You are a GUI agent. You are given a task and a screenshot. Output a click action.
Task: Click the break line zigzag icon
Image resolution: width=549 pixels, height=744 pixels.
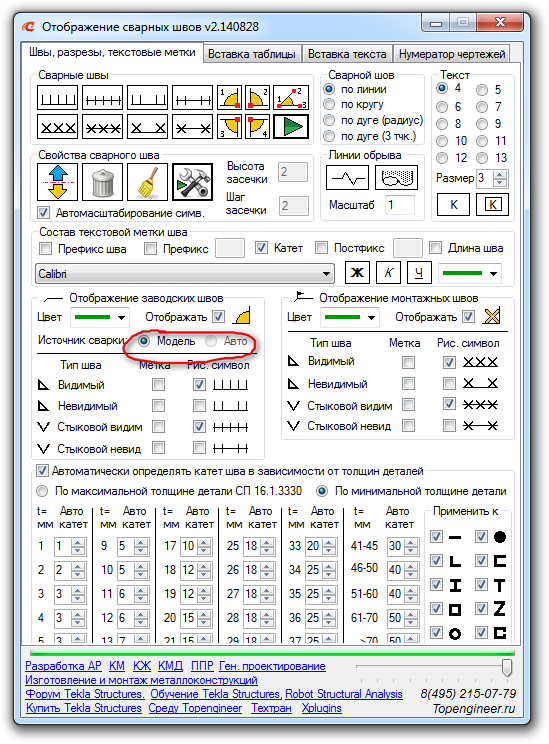[x=347, y=178]
